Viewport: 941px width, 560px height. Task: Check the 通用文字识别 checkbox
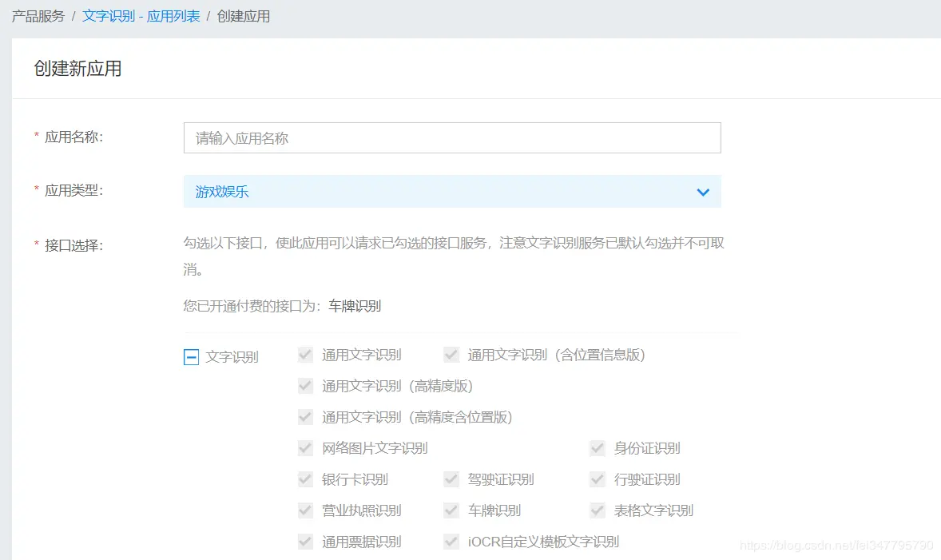pos(304,355)
